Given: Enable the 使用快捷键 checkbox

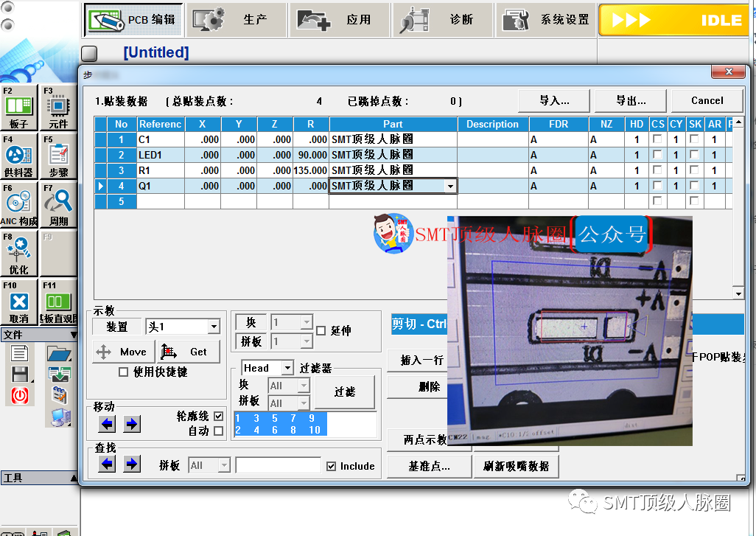Looking at the screenshot, I should pyautogui.click(x=123, y=372).
